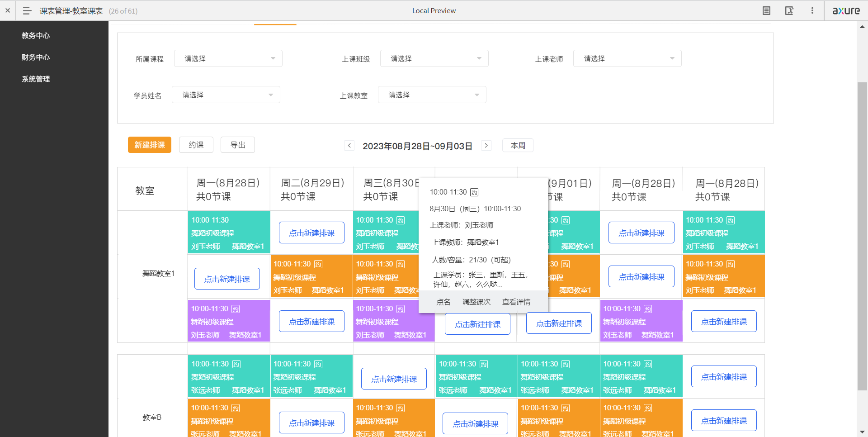Click 人数/容量: 21/30 (可超) in popup
Screen dimensions: 868x437
(471, 260)
